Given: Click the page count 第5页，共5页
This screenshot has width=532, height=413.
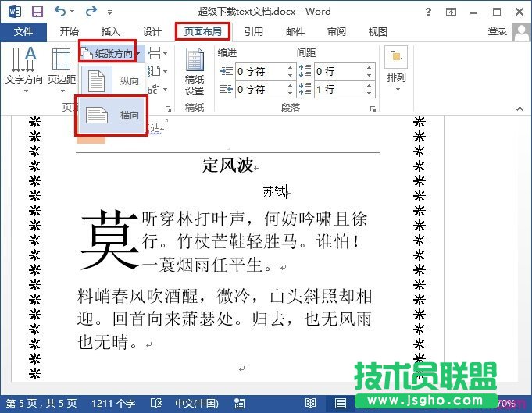Looking at the screenshot, I should point(41,403).
